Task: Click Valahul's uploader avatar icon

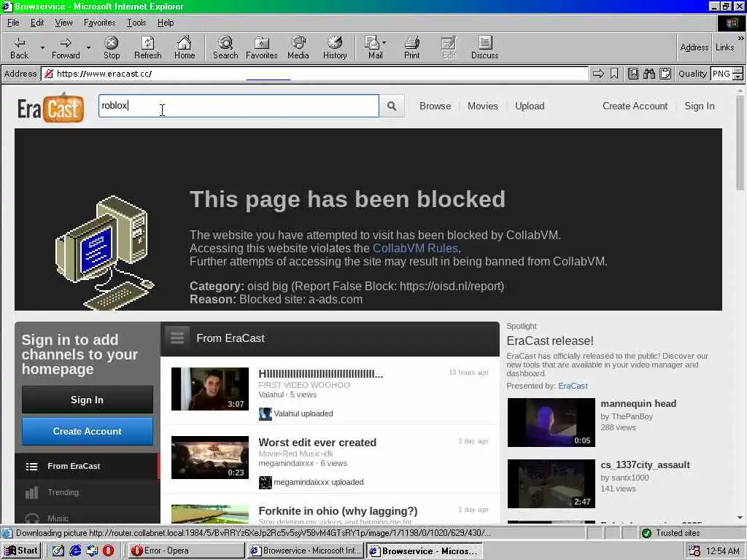Action: [x=265, y=414]
